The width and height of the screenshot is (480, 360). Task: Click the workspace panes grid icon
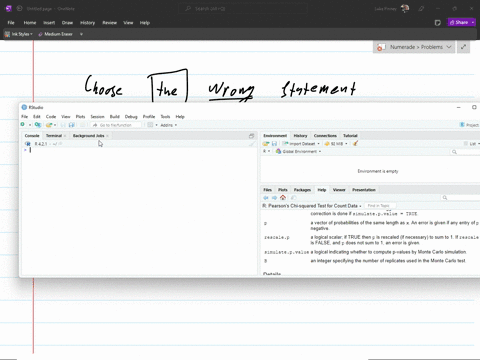(150, 125)
